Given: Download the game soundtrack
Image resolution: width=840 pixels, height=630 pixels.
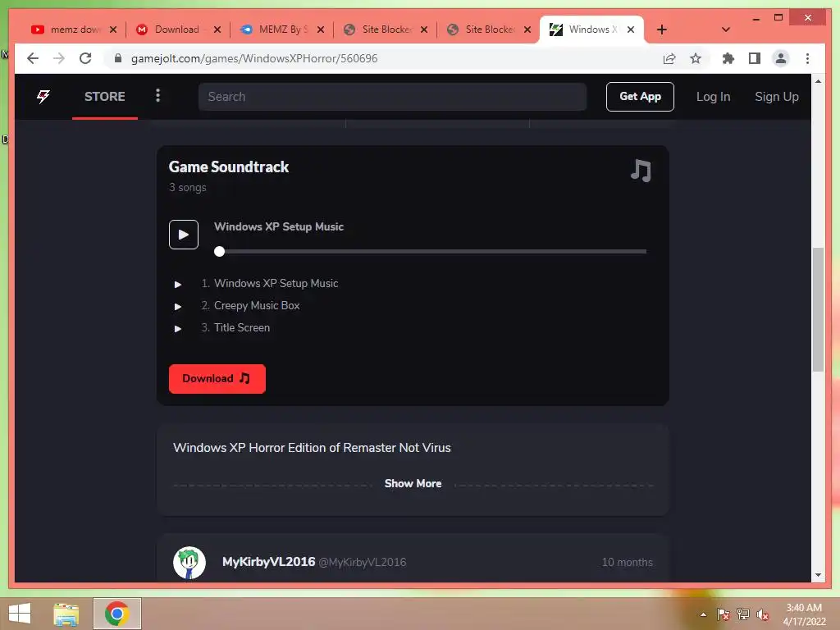Looking at the screenshot, I should (217, 379).
